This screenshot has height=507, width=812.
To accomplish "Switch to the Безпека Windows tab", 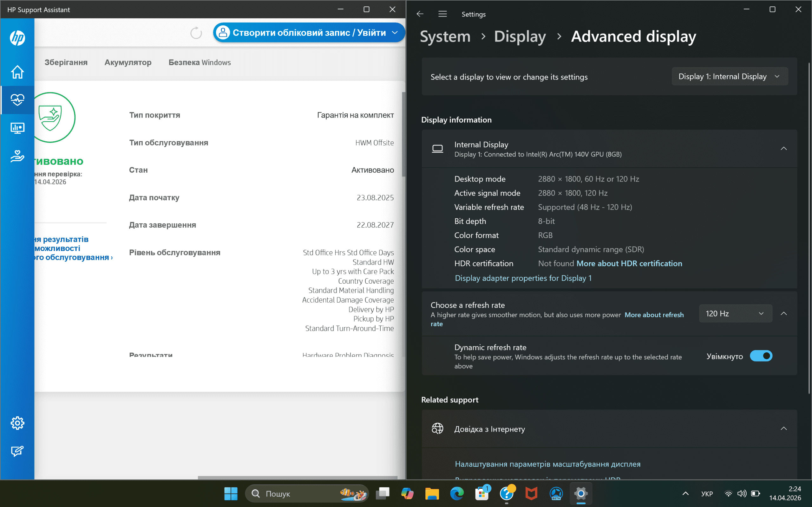I will pos(199,62).
